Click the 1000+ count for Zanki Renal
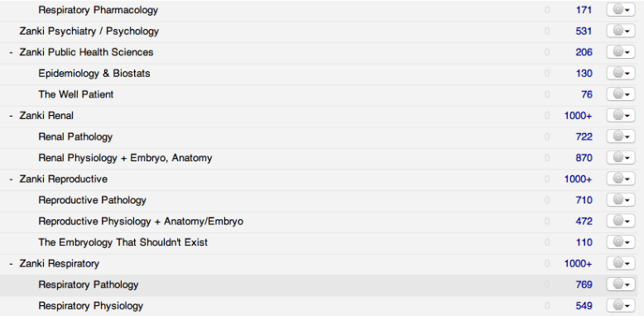This screenshot has height=316, width=644. 578,116
